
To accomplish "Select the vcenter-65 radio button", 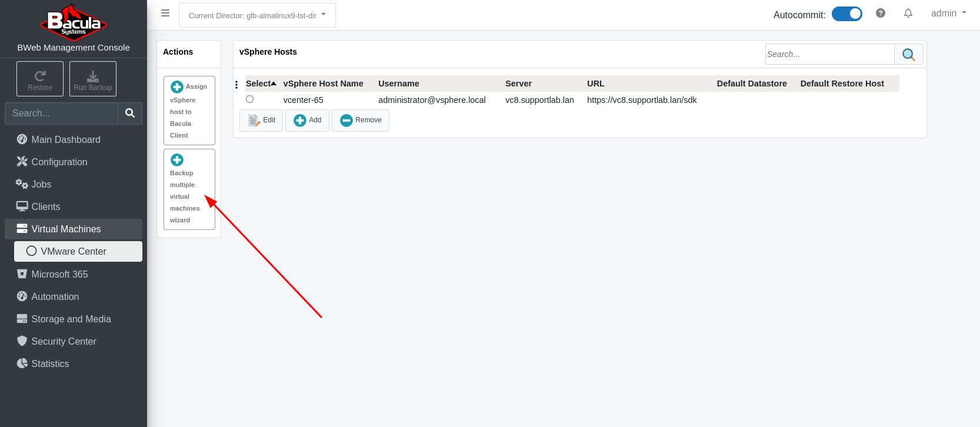I will (x=250, y=99).
